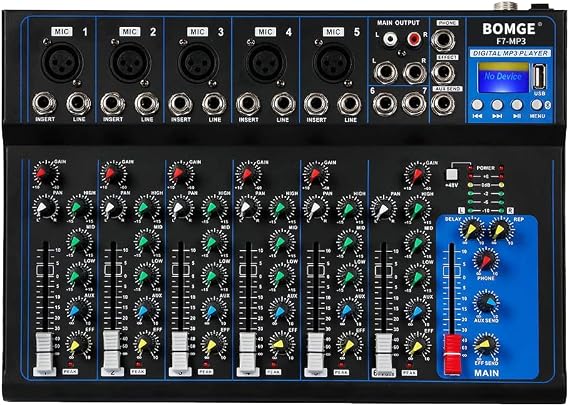This screenshot has height=406, width=569.
Task: Click the PEAK indicator LED on channel 1
Action: pyautogui.click(x=71, y=364)
